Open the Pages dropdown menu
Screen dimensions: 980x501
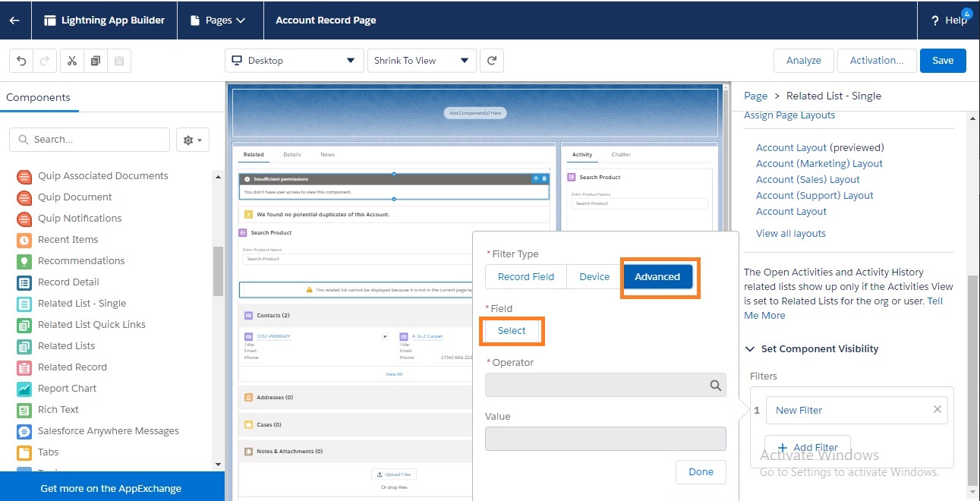221,20
